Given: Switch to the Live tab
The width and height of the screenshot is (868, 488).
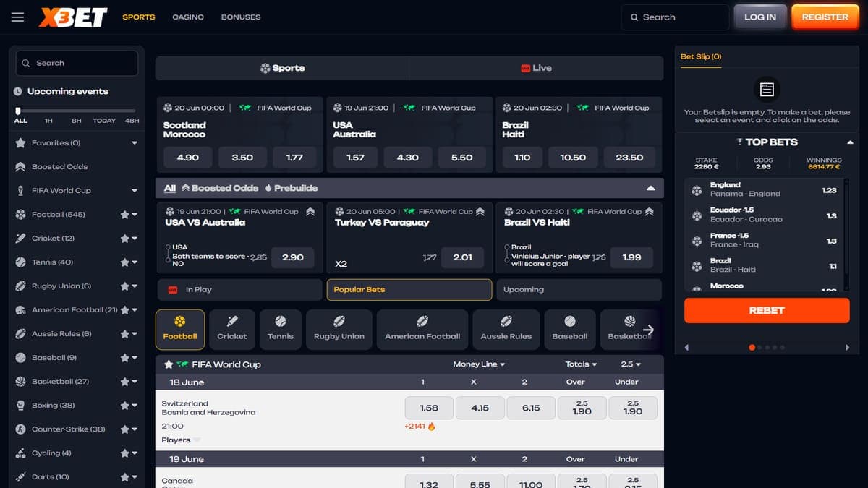Looking at the screenshot, I should coord(536,68).
